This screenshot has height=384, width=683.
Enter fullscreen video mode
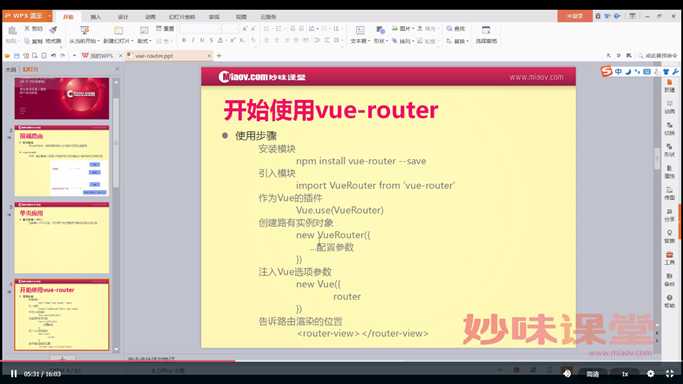(x=670, y=374)
